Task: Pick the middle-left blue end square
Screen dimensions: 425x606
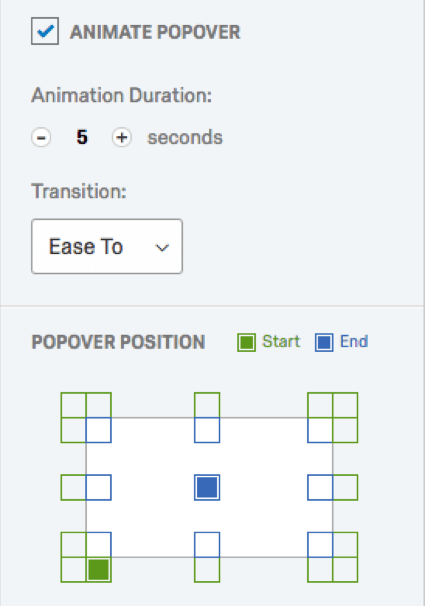Action: 99,487
